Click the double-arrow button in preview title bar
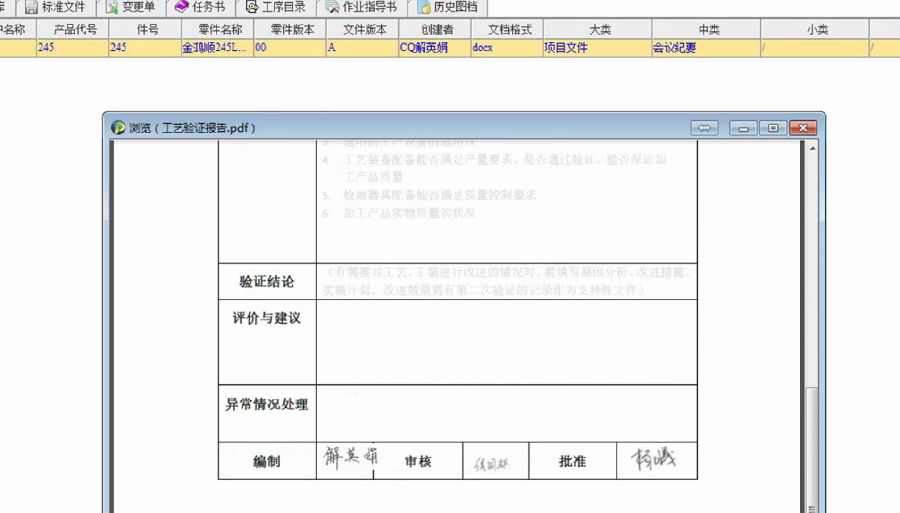 click(x=704, y=127)
